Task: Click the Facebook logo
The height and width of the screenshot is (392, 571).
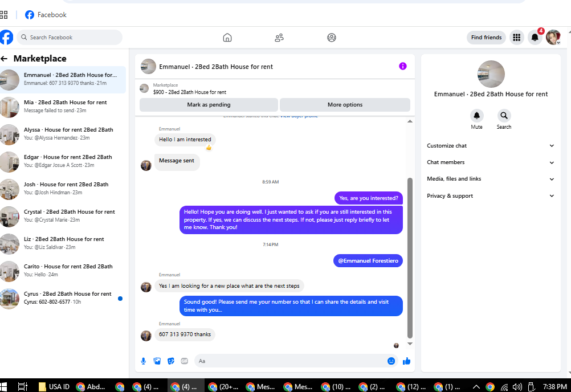Action: pos(6,37)
